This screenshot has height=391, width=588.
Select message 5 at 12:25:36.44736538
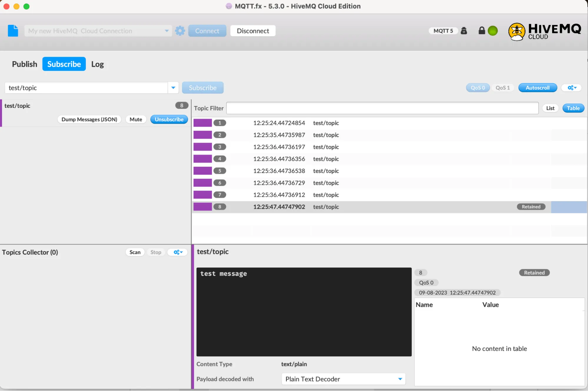(389, 171)
